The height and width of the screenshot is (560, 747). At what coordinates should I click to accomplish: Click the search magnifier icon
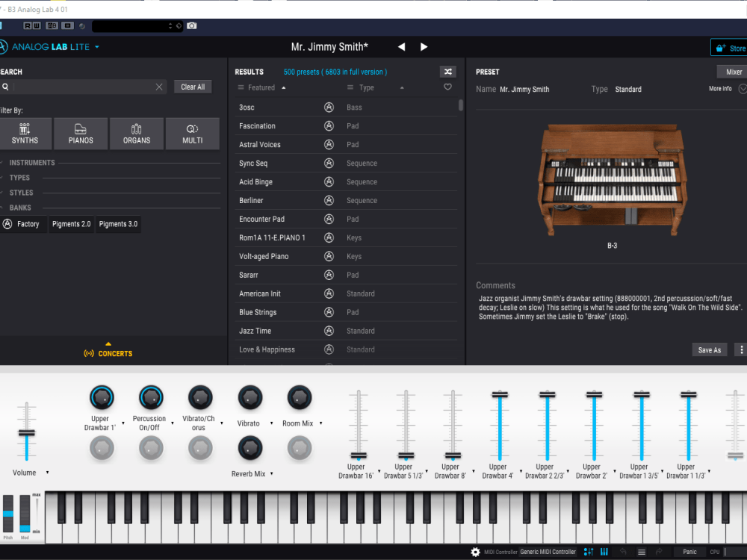[x=5, y=87]
